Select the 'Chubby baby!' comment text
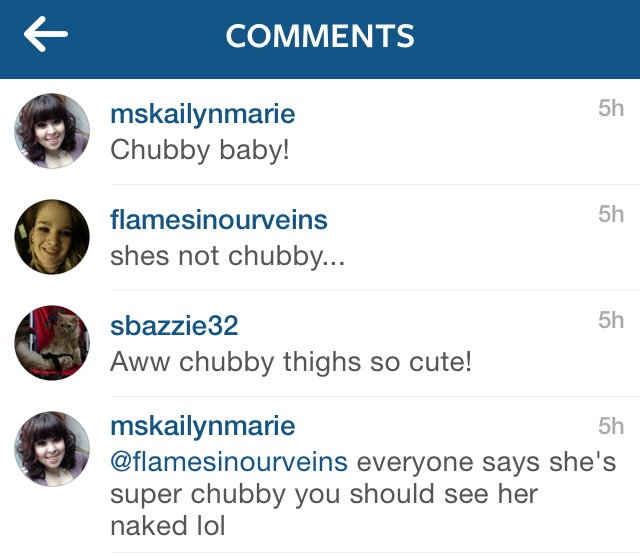Screen dimensions: 640x556 tap(200, 150)
